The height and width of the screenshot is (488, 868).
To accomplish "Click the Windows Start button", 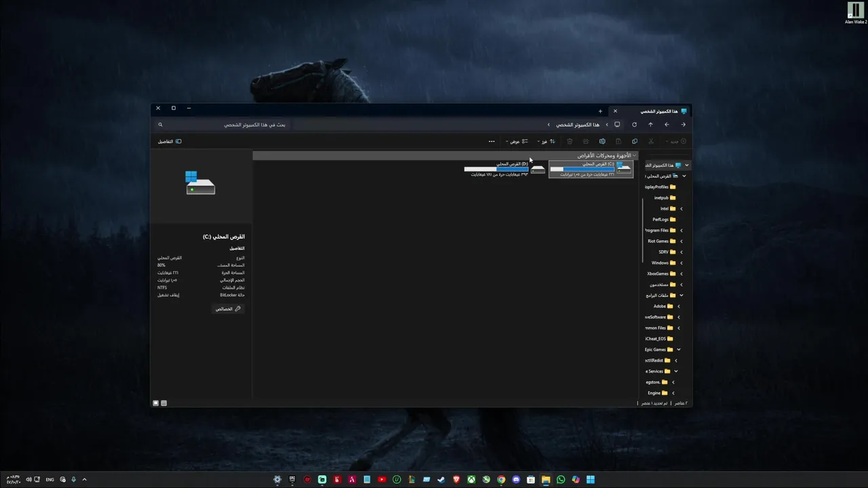I will [x=591, y=480].
